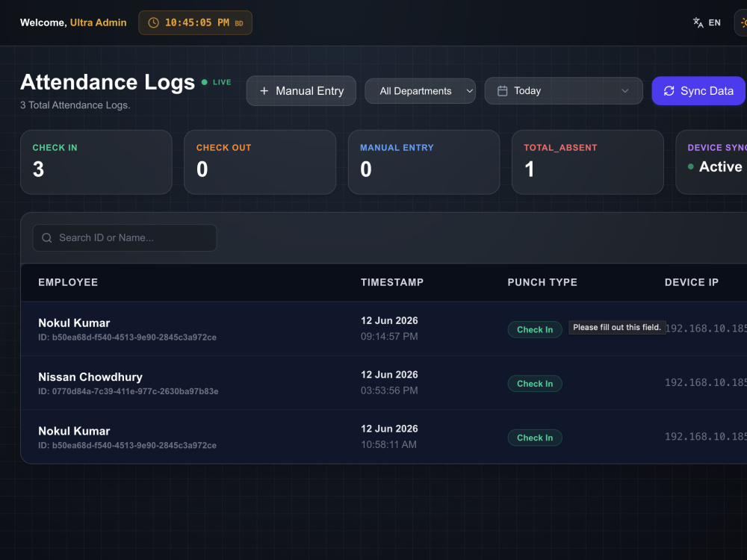Image resolution: width=747 pixels, height=560 pixels.
Task: Click the DEVICE IP column header
Action: click(691, 282)
